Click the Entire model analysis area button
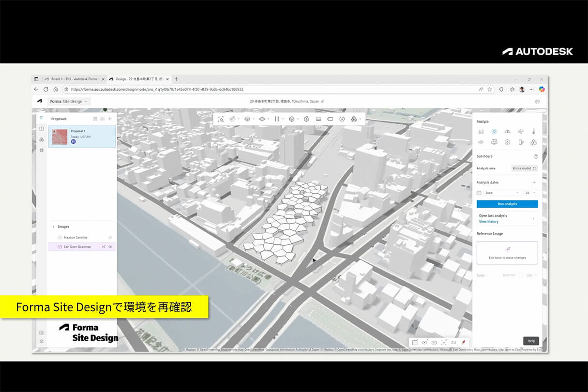588x392 pixels. (525, 168)
